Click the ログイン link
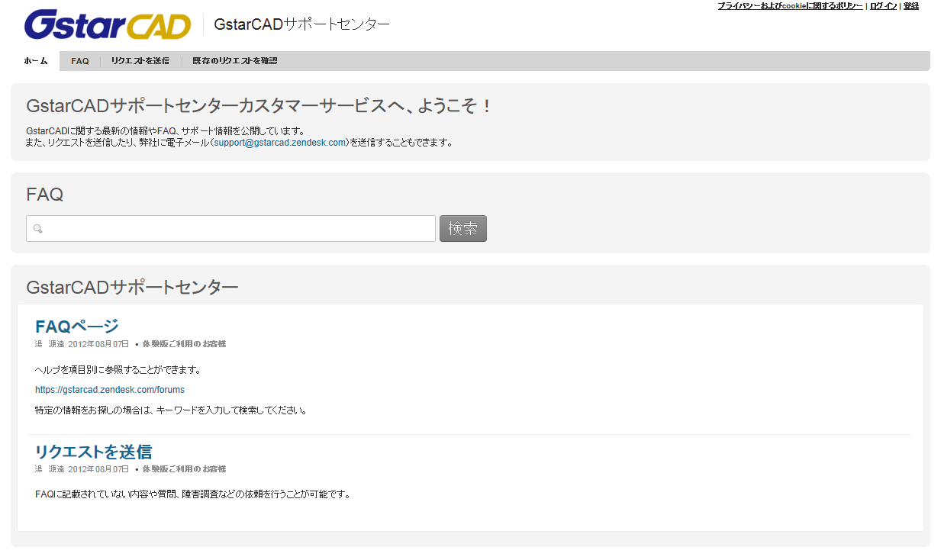The height and width of the screenshot is (560, 941). tap(883, 6)
